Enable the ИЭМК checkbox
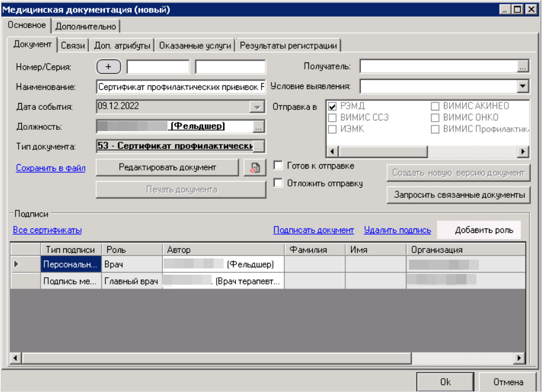Viewport: 542px width, 392px height. tap(332, 129)
